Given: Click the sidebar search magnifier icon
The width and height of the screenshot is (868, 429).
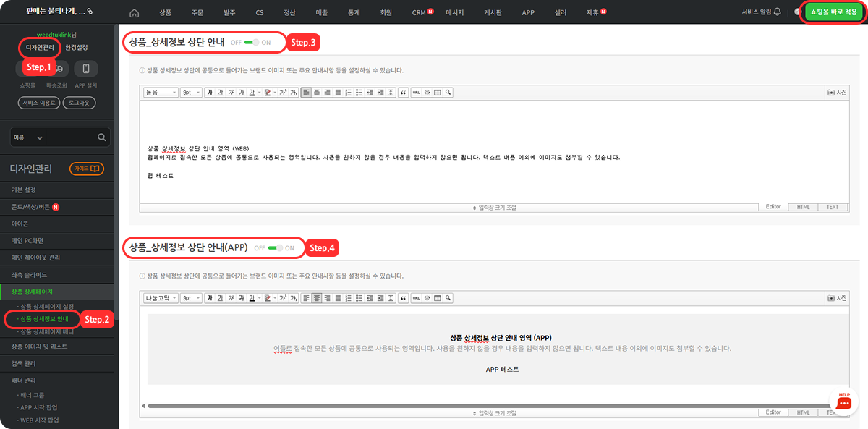Looking at the screenshot, I should (x=102, y=137).
